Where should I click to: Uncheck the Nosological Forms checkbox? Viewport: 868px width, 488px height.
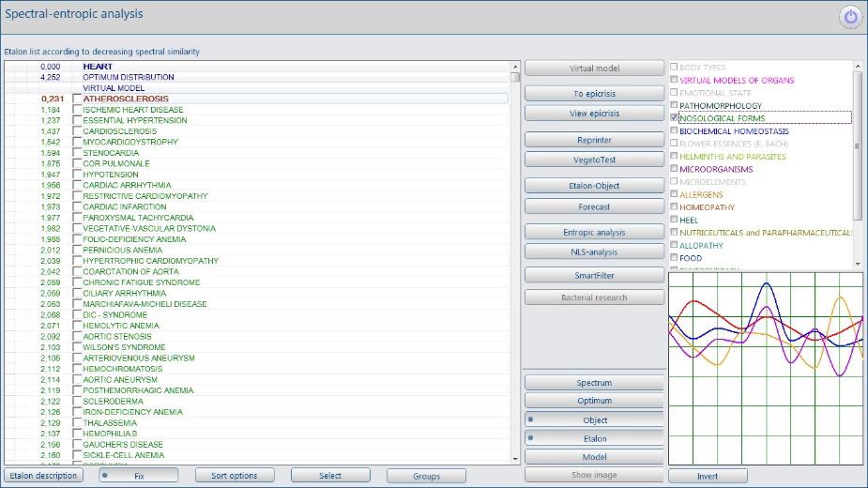click(x=675, y=118)
